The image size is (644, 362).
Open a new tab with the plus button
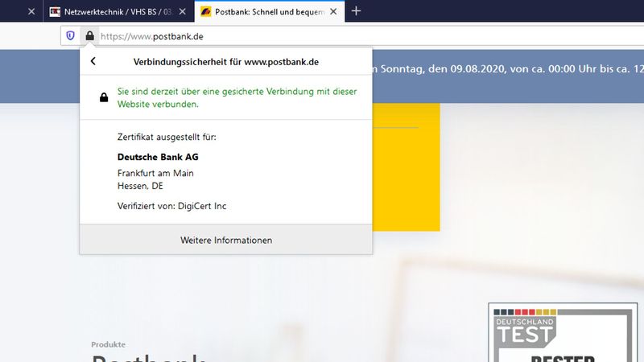pyautogui.click(x=356, y=11)
